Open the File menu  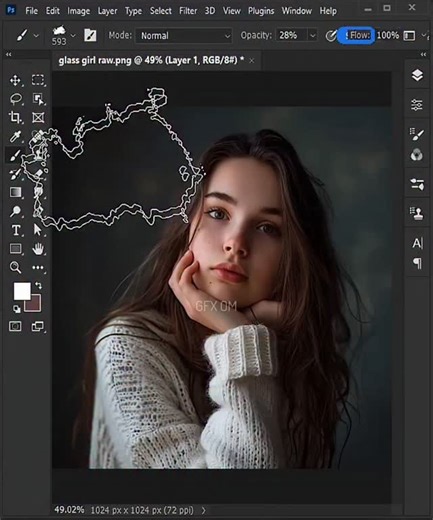pyautogui.click(x=31, y=11)
